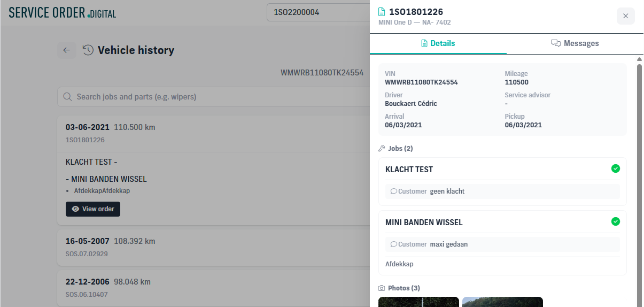Screen dimensions: 644x307
Task: Click the document icon beside 1SO1801226
Action: tap(382, 12)
